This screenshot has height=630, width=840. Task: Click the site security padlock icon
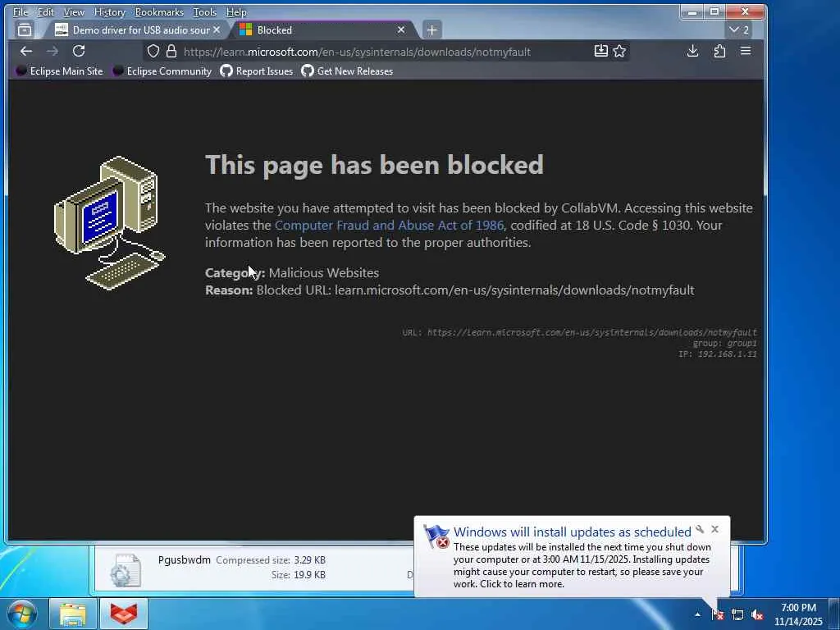(x=171, y=52)
